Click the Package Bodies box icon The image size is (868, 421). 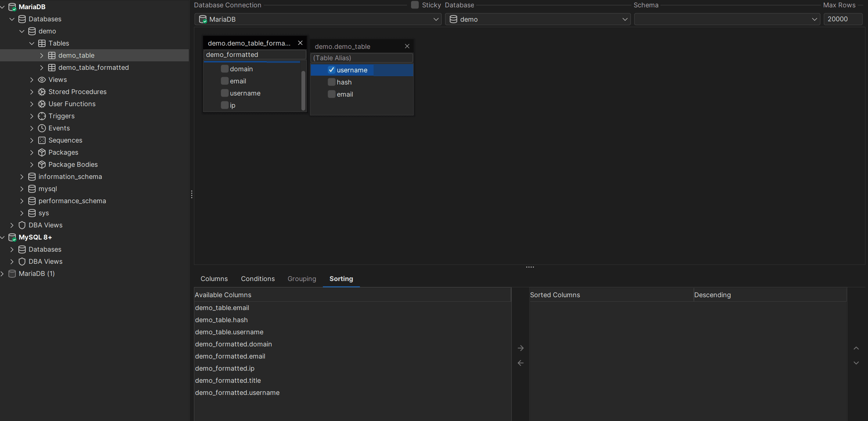pos(42,165)
